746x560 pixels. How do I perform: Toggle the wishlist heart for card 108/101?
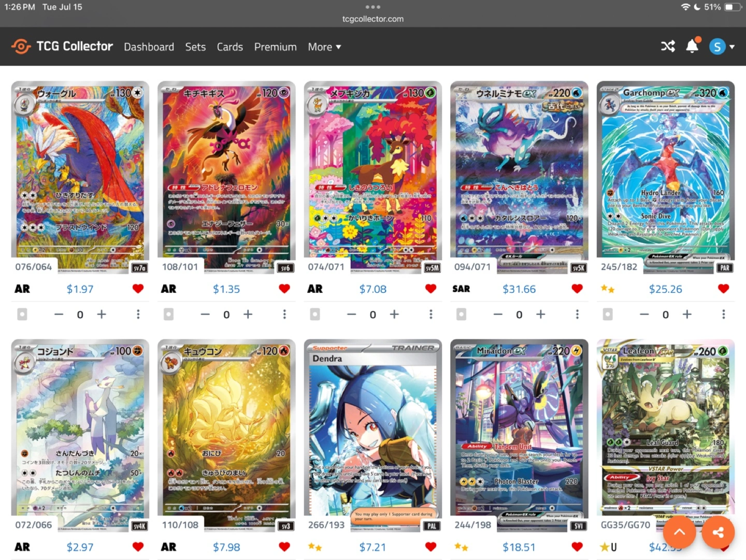tap(284, 289)
